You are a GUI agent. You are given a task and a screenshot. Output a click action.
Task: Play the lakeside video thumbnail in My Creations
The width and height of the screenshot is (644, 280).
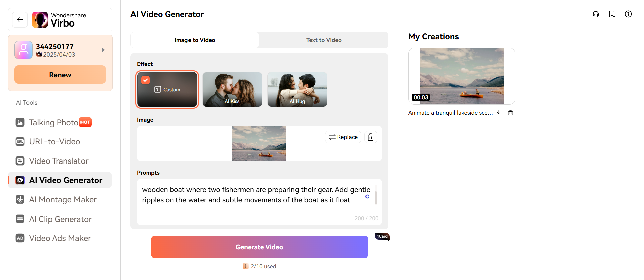tap(461, 76)
